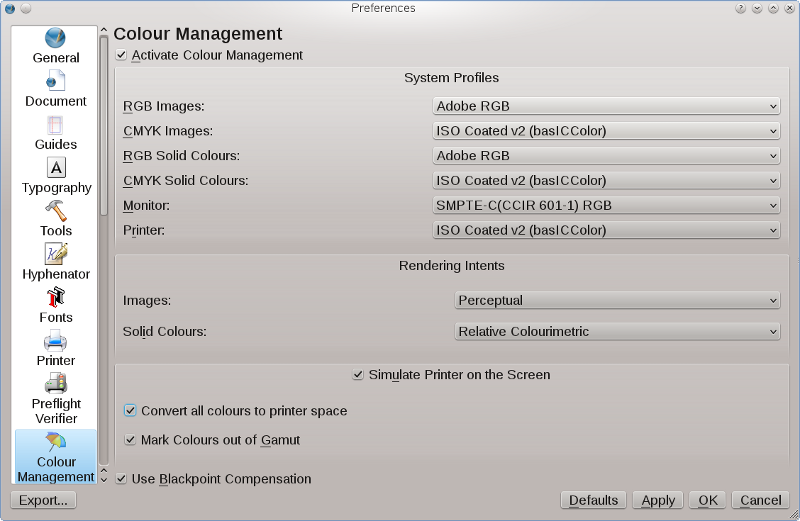Open the General preferences section icon
Viewport: 800px width, 521px height.
[56, 39]
